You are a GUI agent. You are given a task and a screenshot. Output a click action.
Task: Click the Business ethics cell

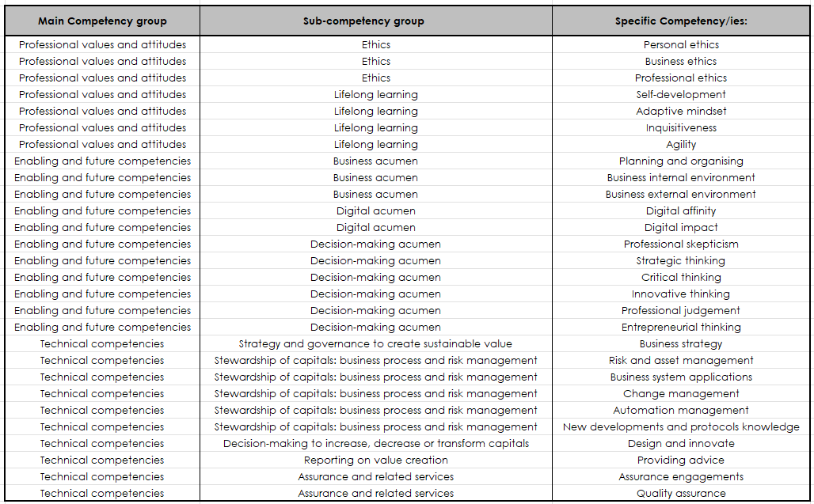681,62
